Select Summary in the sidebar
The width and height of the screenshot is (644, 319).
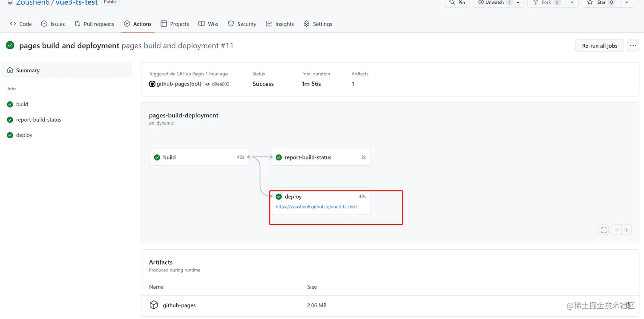[x=66, y=70]
